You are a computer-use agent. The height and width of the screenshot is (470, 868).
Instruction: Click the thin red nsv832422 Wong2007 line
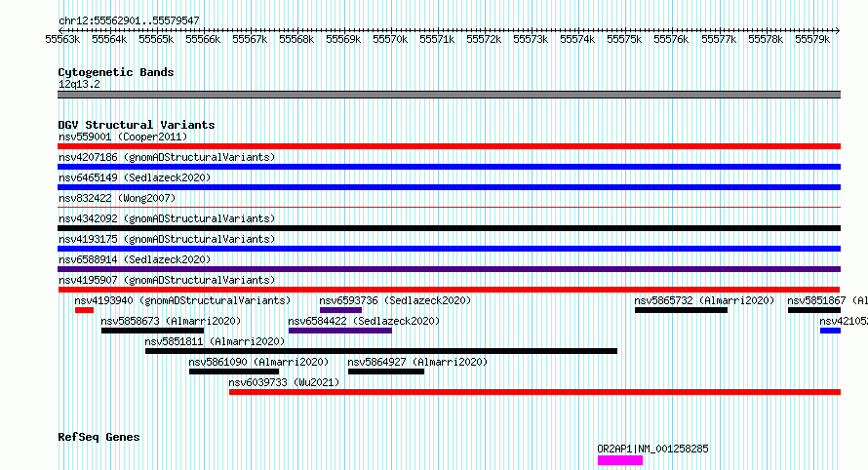pyautogui.click(x=449, y=208)
